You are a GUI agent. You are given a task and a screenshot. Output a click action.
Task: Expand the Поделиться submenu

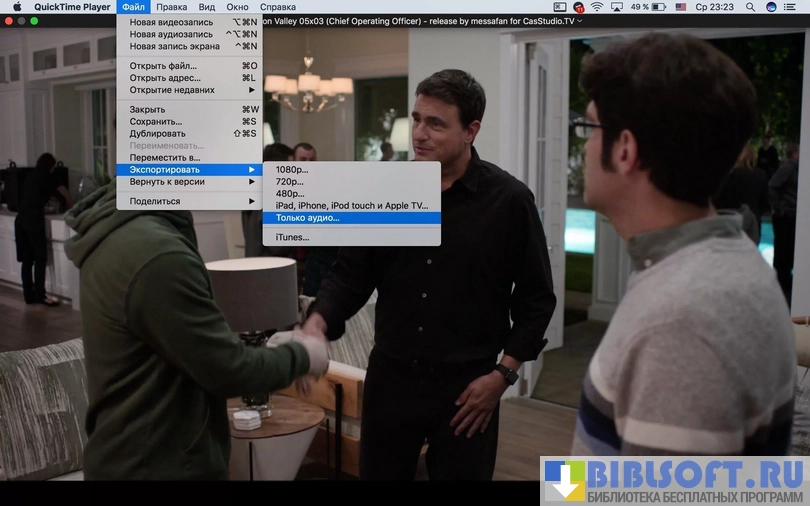pos(187,201)
